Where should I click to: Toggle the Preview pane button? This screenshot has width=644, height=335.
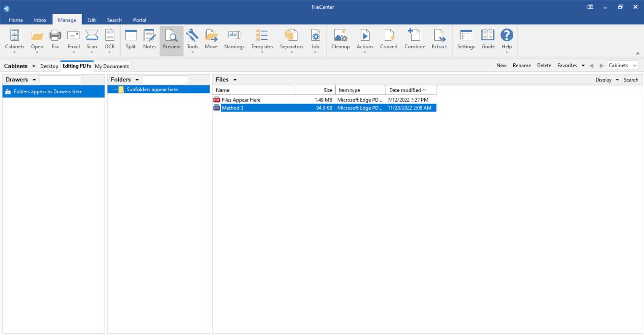[171, 40]
